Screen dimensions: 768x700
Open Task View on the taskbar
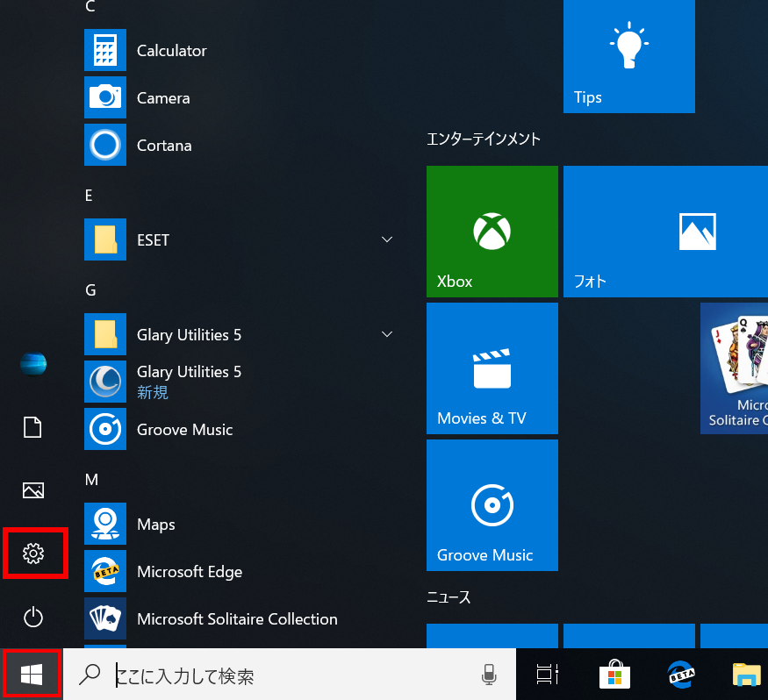(x=547, y=674)
